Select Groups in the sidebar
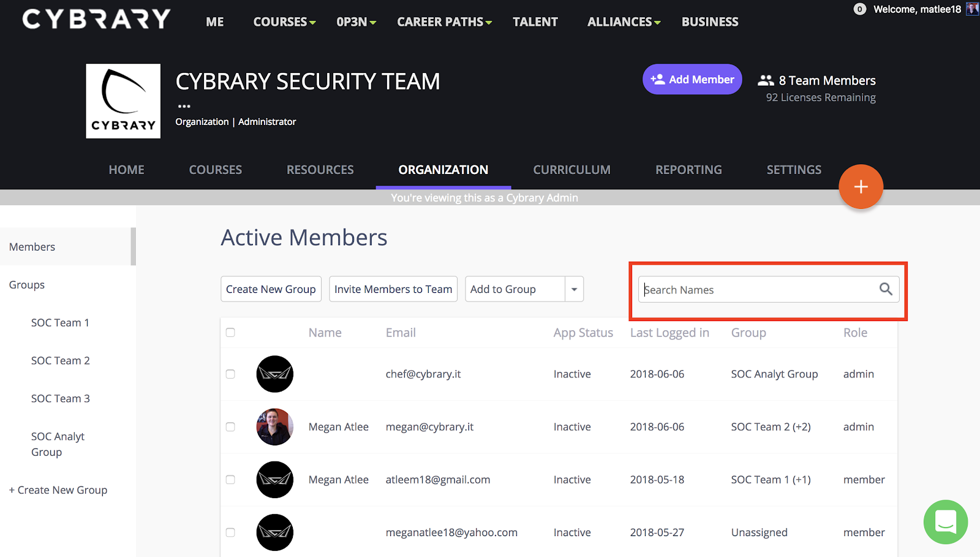The height and width of the screenshot is (557, 980). (27, 285)
